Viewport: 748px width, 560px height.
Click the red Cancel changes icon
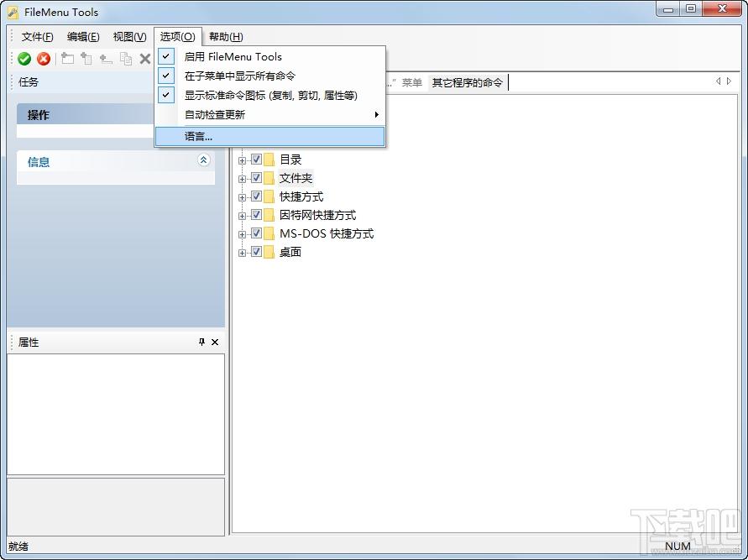coord(44,59)
